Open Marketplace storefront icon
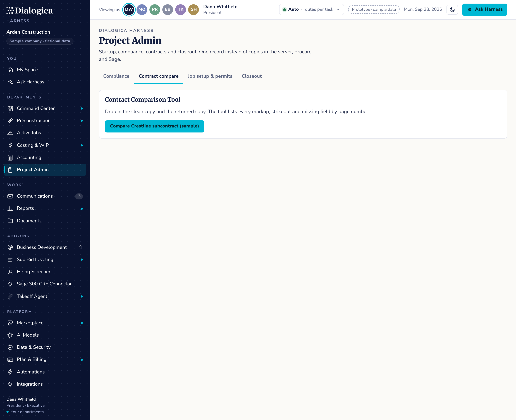The image size is (516, 420). click(10, 323)
